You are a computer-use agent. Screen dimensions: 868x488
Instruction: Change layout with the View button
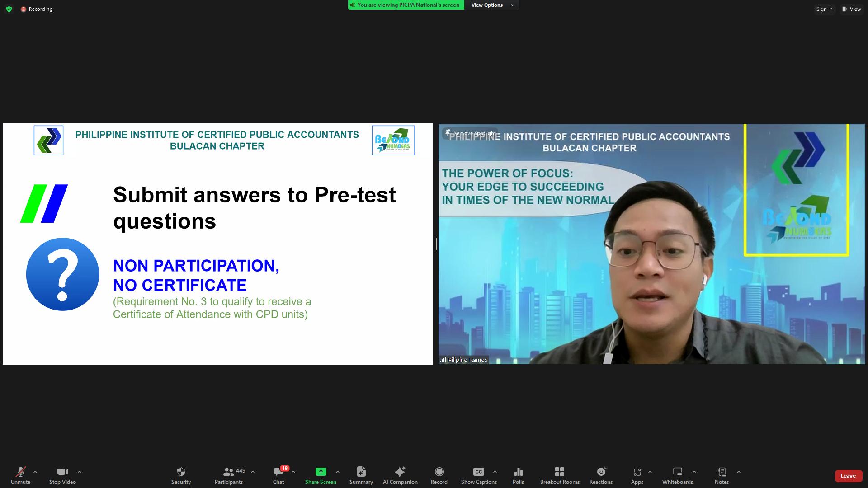(x=852, y=9)
